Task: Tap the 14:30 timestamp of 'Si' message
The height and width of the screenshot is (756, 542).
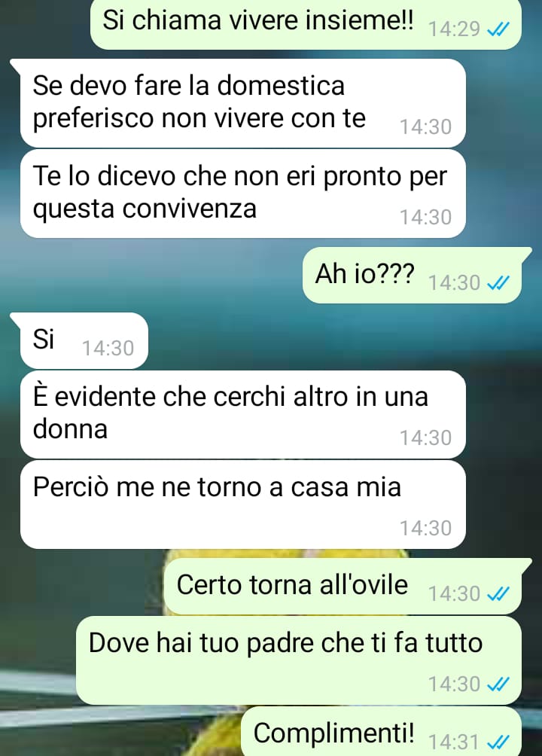Action: pos(108,348)
